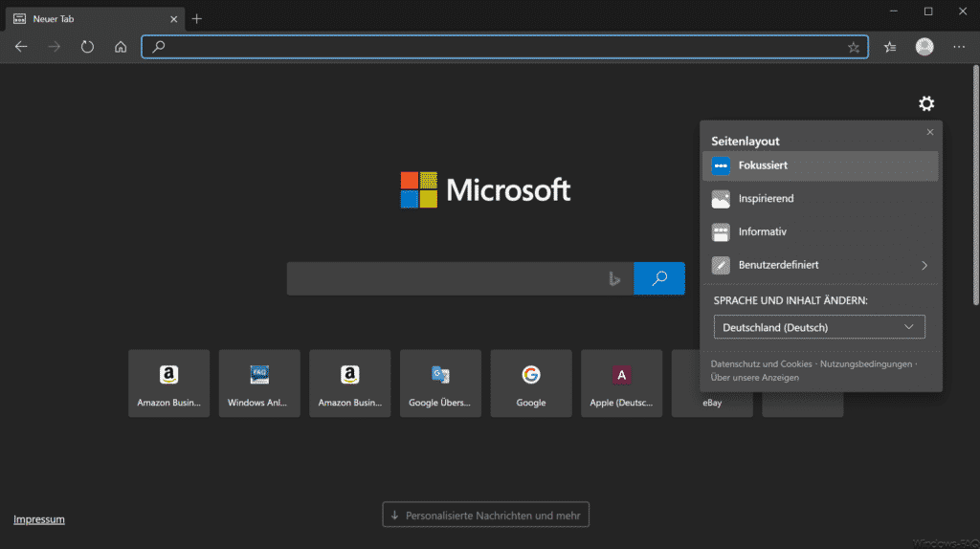Screen dimensions: 980x549
Task: Open the Apple (Deutsc... tile
Action: click(621, 384)
